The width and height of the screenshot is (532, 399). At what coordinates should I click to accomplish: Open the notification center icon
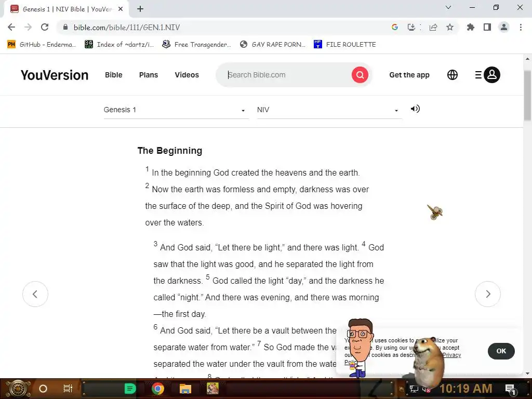coord(510,389)
